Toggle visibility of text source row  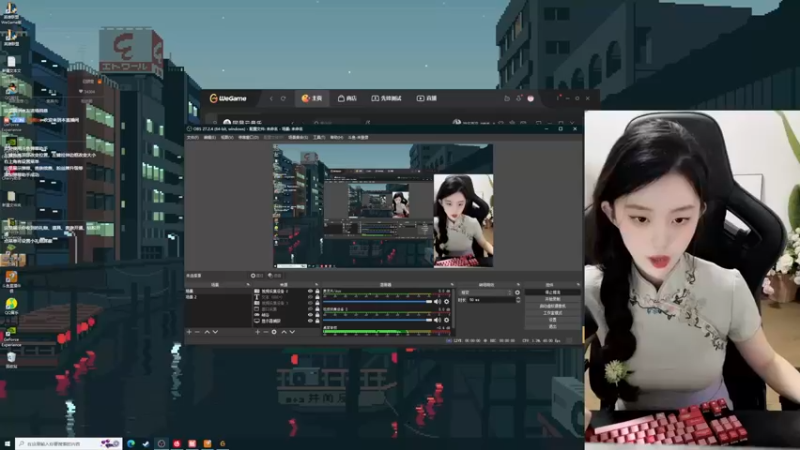tap(310, 297)
